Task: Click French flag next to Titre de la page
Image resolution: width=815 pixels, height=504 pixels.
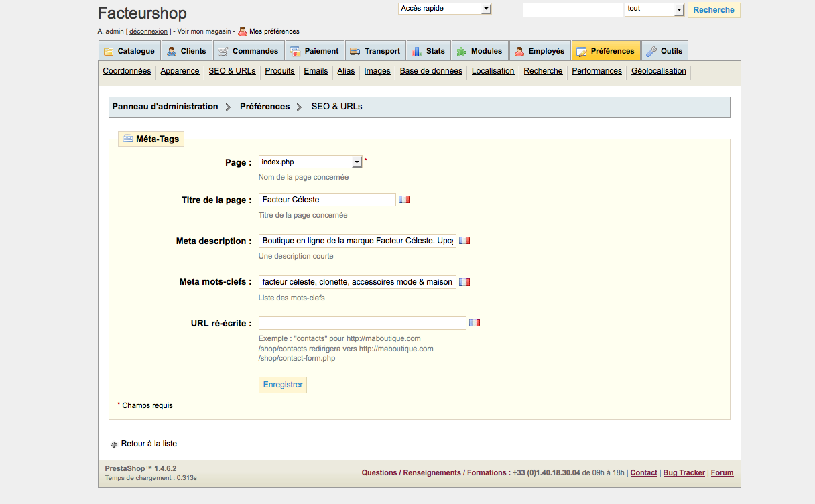Action: point(404,200)
